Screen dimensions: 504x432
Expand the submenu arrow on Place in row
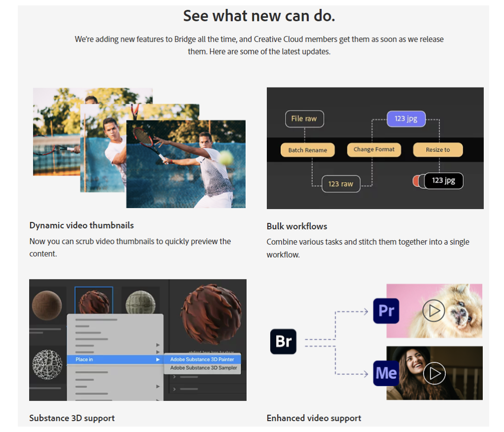coord(158,359)
